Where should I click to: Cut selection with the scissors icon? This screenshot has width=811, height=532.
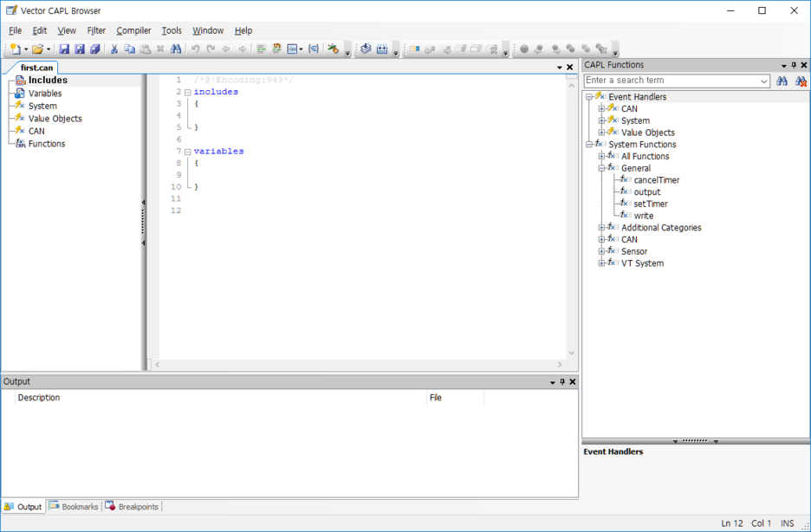pyautogui.click(x=114, y=49)
